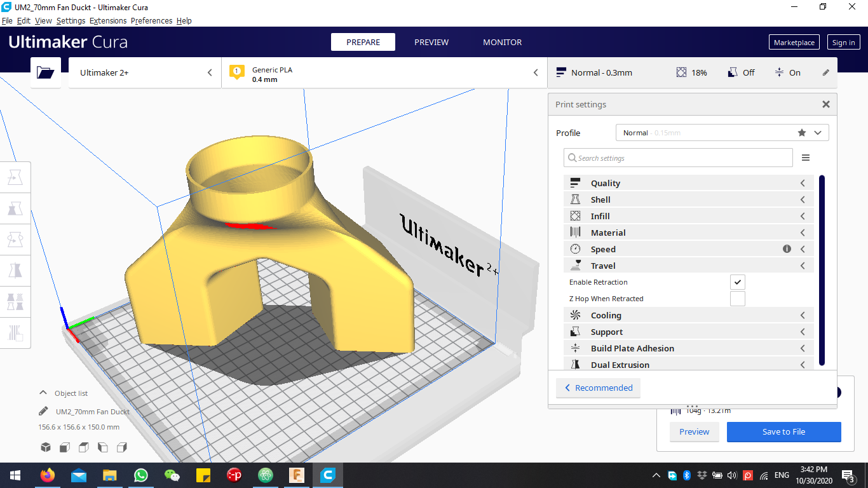The height and width of the screenshot is (488, 868).
Task: Open the Extensions menu
Action: [108, 20]
